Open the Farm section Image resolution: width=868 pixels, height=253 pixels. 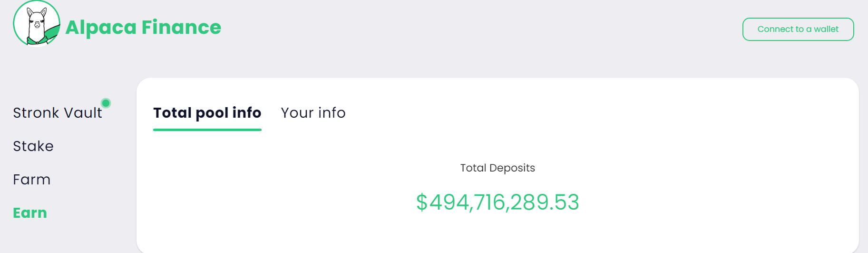[x=32, y=180]
